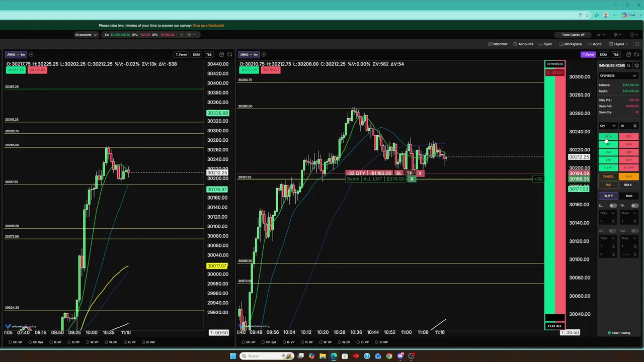Viewport: 644px width, 362px height.
Task: Maximize the right 1m chart panel
Action: click(637, 54)
